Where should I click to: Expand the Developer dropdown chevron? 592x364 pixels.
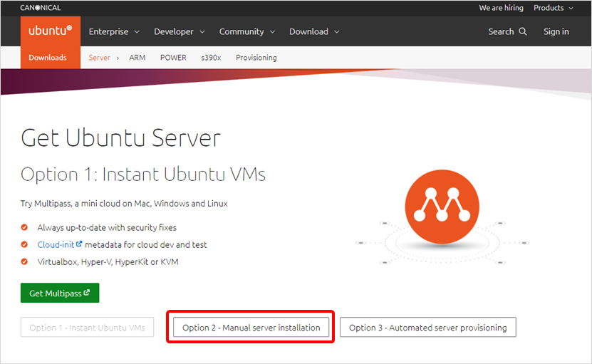[202, 32]
